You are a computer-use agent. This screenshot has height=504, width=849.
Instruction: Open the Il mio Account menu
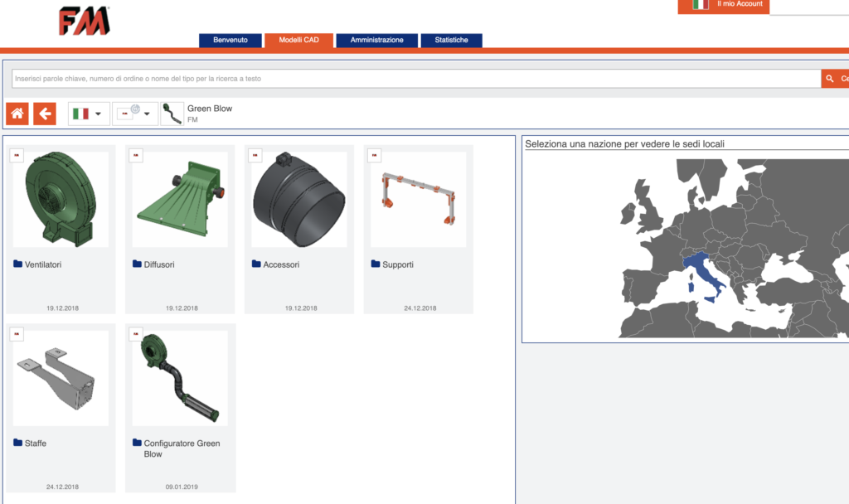click(740, 5)
